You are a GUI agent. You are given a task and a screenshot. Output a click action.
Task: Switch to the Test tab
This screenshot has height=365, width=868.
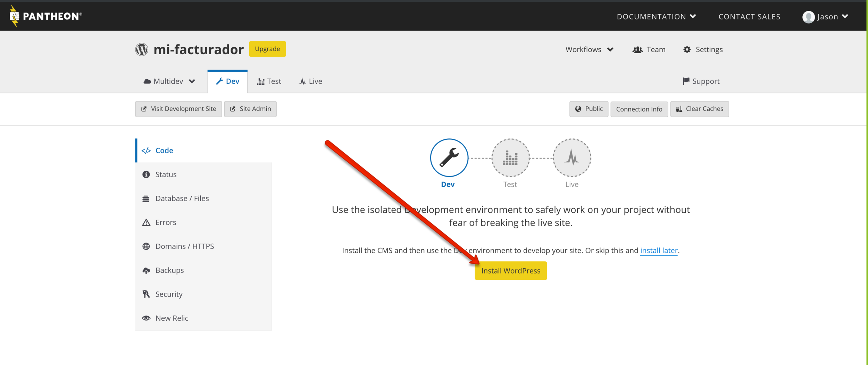(x=269, y=81)
